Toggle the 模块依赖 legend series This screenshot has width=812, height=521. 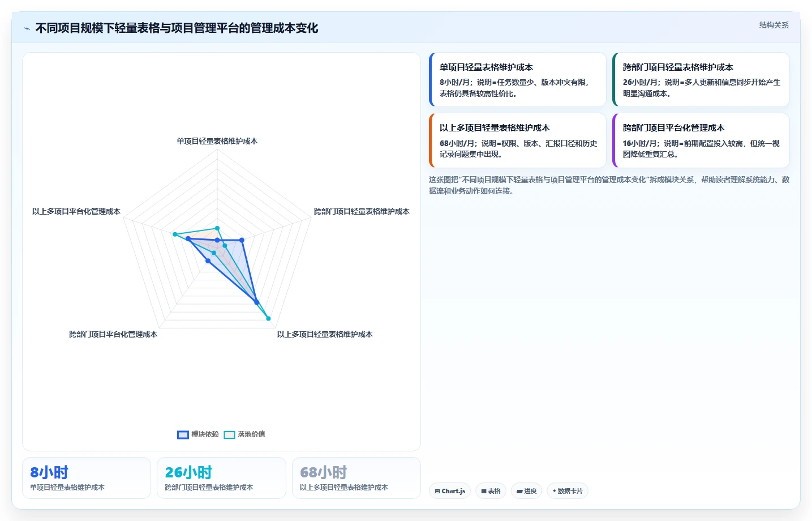click(198, 434)
